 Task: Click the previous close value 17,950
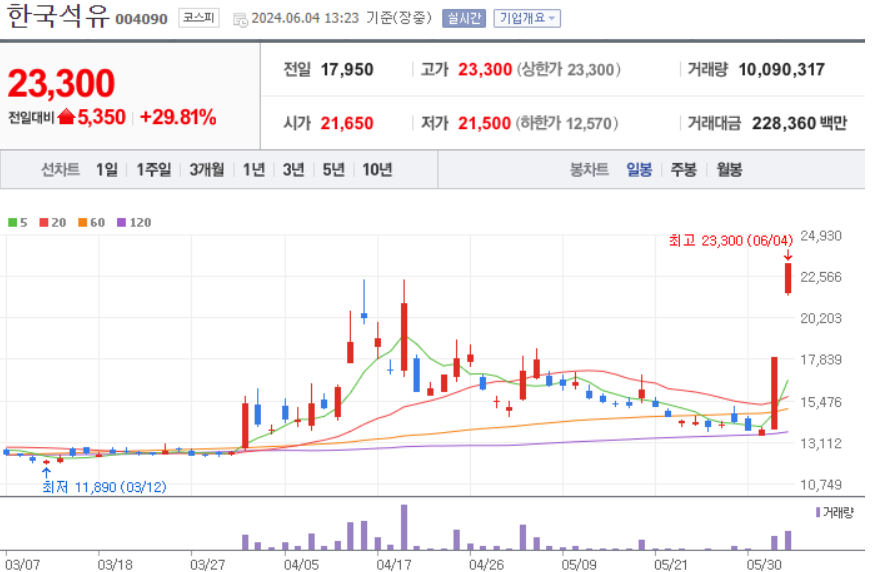(x=347, y=70)
